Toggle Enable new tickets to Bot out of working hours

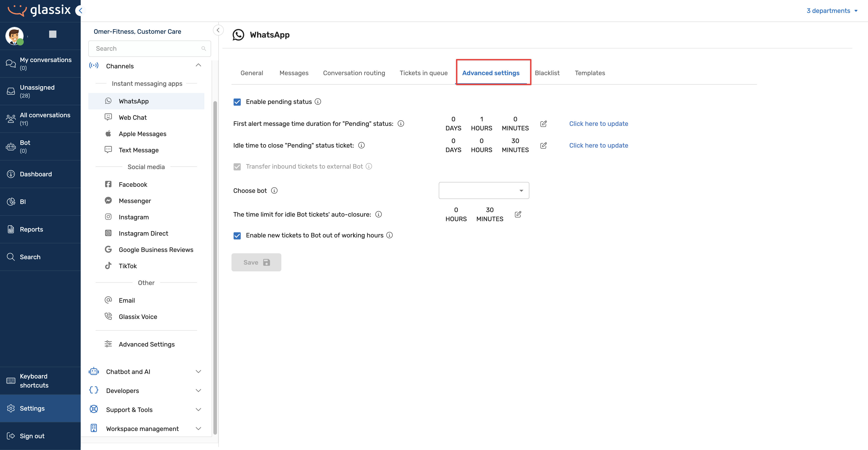(x=237, y=235)
